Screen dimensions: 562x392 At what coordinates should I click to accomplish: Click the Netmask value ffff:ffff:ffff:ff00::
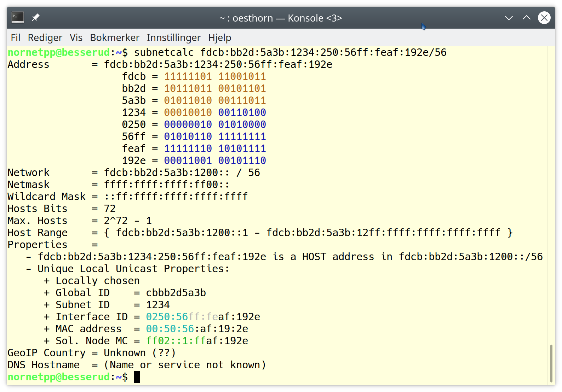tap(167, 185)
